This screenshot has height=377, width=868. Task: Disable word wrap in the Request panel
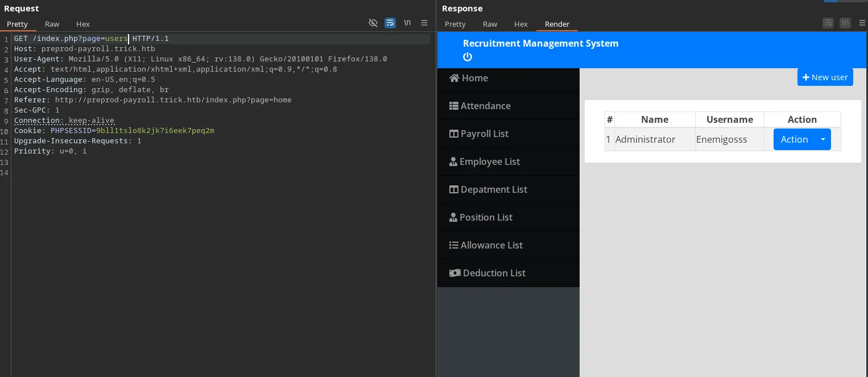click(x=390, y=23)
